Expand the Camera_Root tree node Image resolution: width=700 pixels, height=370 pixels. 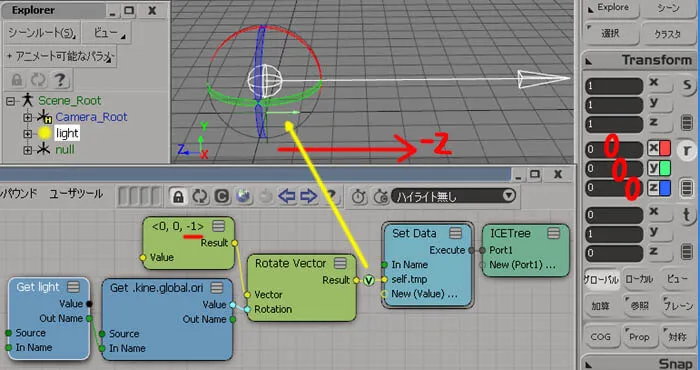28,117
